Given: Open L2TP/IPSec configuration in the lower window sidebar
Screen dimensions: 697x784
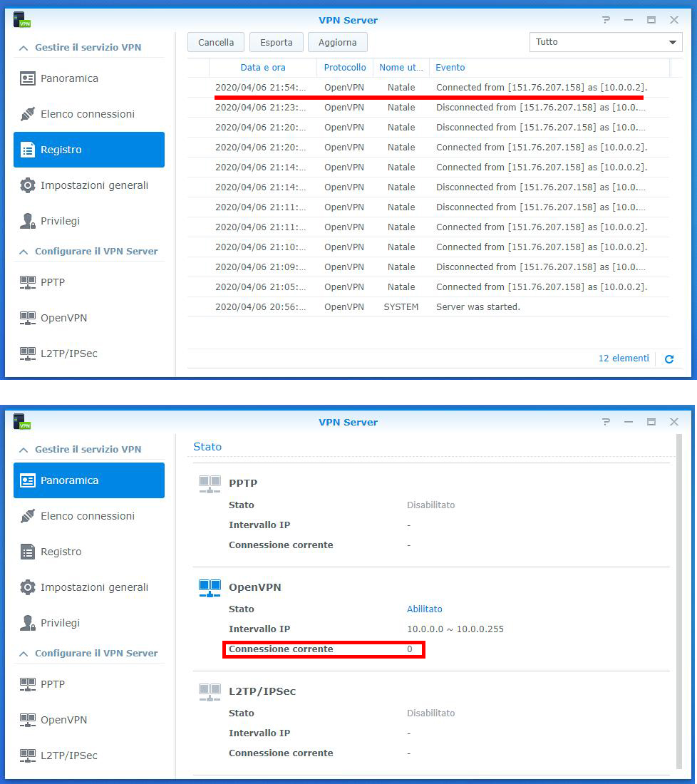Looking at the screenshot, I should (x=89, y=755).
